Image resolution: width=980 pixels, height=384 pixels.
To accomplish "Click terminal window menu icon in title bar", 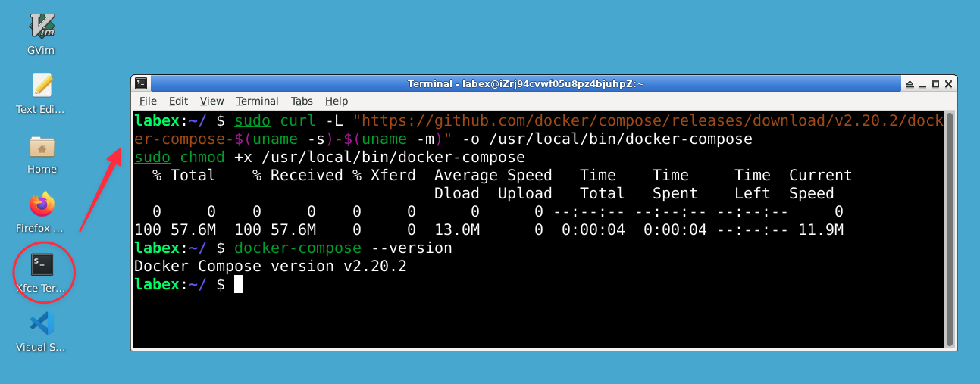I will 140,83.
